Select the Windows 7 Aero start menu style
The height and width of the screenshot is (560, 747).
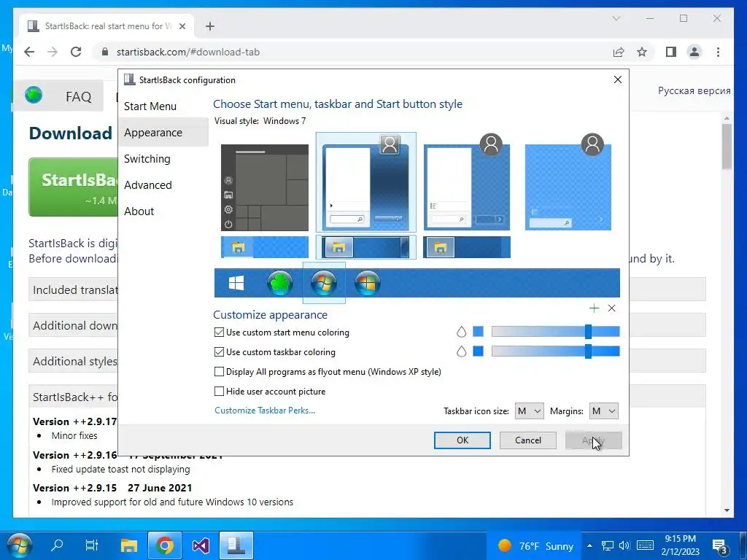pyautogui.click(x=366, y=182)
